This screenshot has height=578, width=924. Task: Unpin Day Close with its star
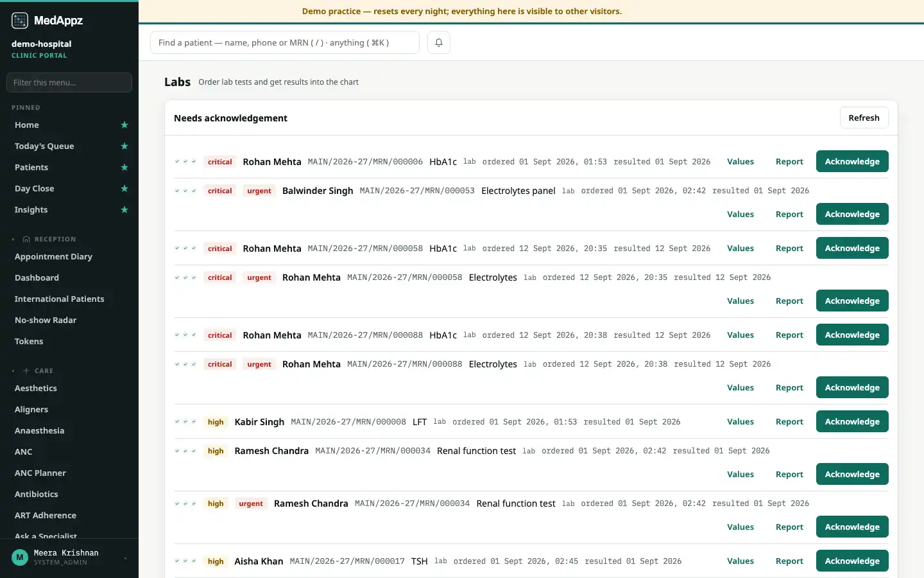tap(124, 189)
